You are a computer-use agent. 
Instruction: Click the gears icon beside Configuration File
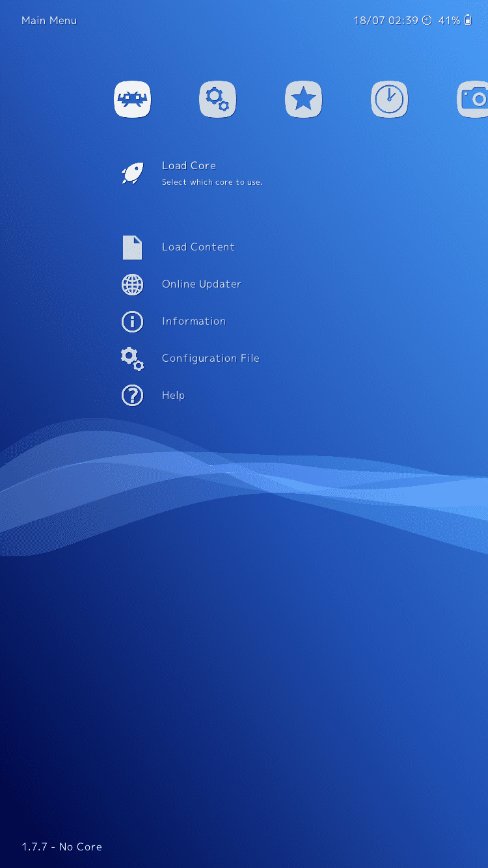132,359
